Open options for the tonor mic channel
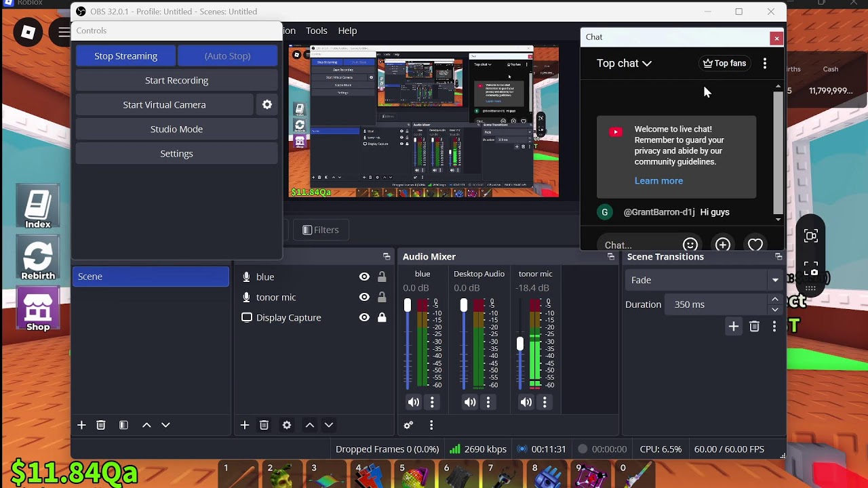Screen dimensions: 868x488 545,402
